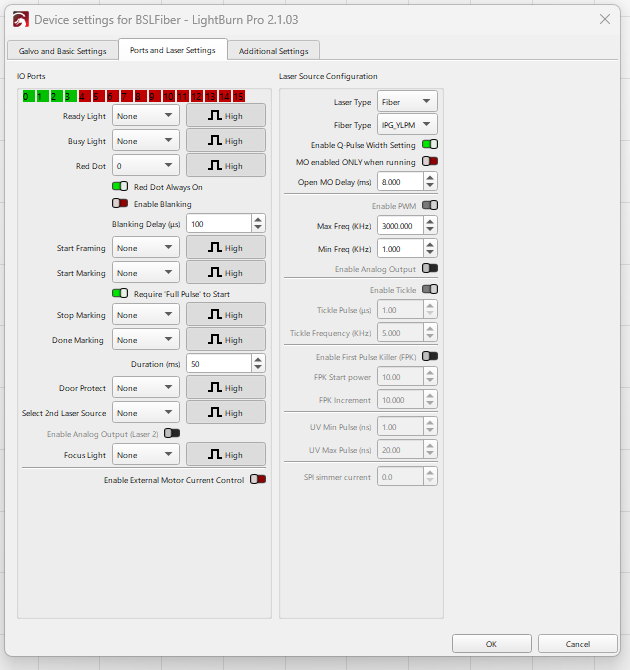This screenshot has height=670, width=630.
Task: Open Door Protect port dropdown
Action: [x=146, y=388]
